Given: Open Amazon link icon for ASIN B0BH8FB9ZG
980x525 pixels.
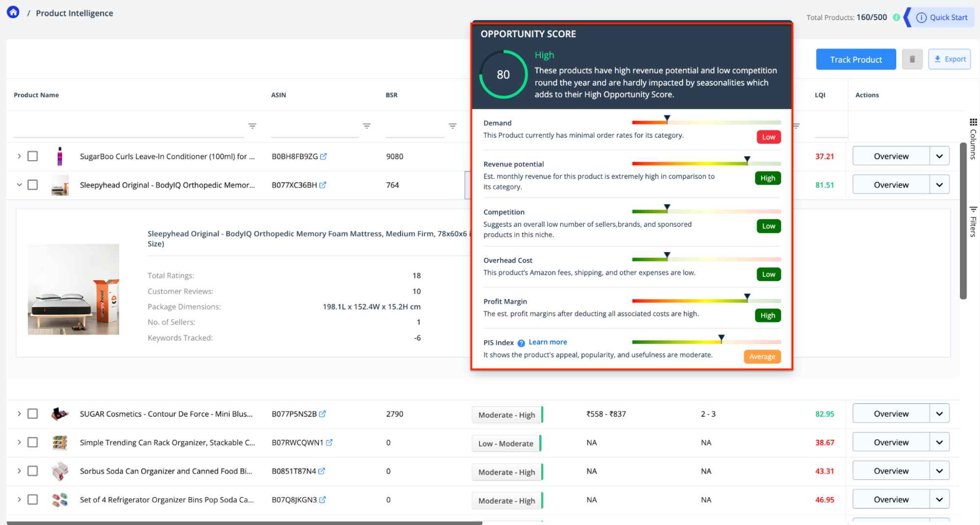Looking at the screenshot, I should click(324, 156).
